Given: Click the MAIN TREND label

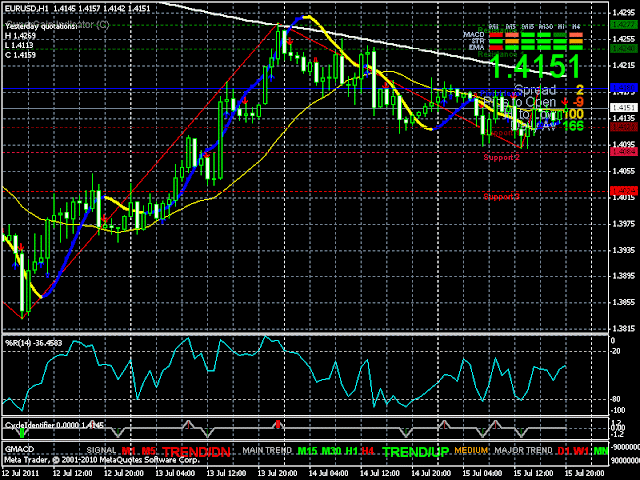Looking at the screenshot, I should click(x=267, y=450).
